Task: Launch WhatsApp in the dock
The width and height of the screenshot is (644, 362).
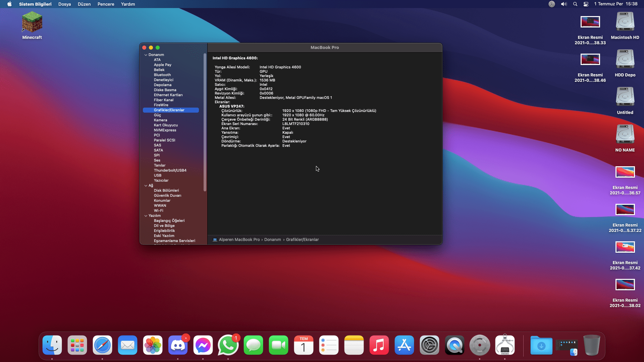Action: pyautogui.click(x=228, y=345)
